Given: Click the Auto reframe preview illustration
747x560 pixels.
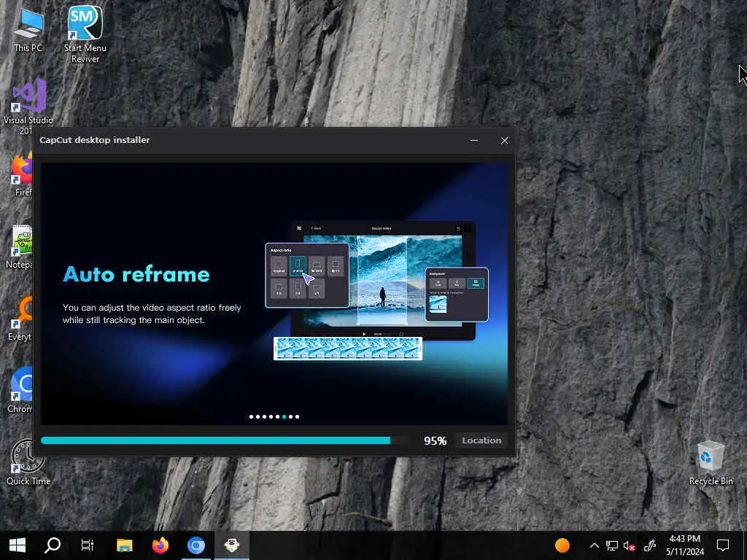Looking at the screenshot, I should pos(376,290).
